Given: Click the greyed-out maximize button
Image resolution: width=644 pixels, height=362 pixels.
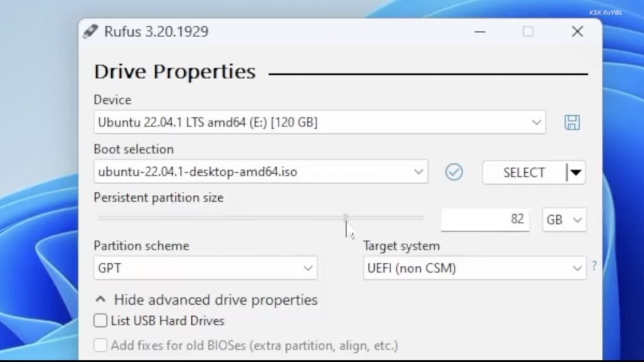Looking at the screenshot, I should click(x=528, y=31).
